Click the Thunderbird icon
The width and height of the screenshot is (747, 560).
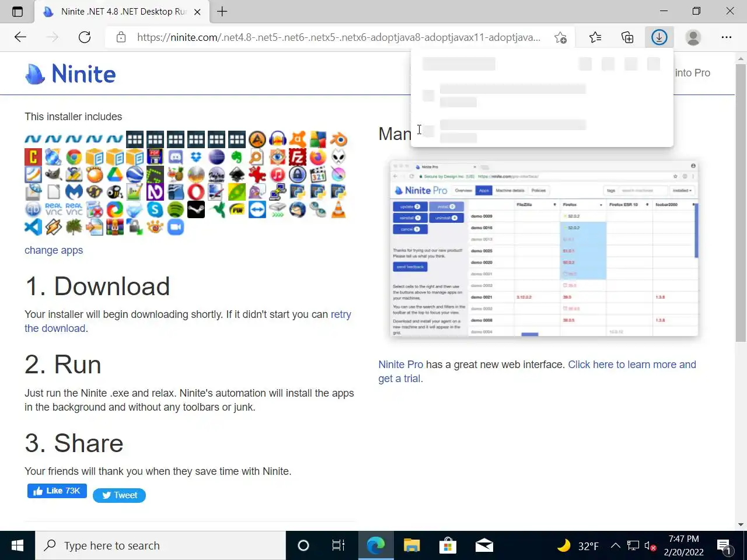pos(298,209)
